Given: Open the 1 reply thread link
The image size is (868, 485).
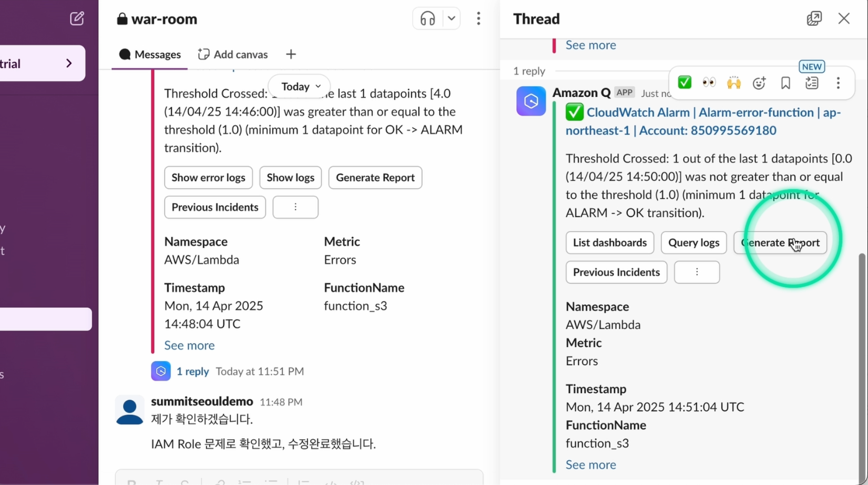Looking at the screenshot, I should click(x=192, y=371).
